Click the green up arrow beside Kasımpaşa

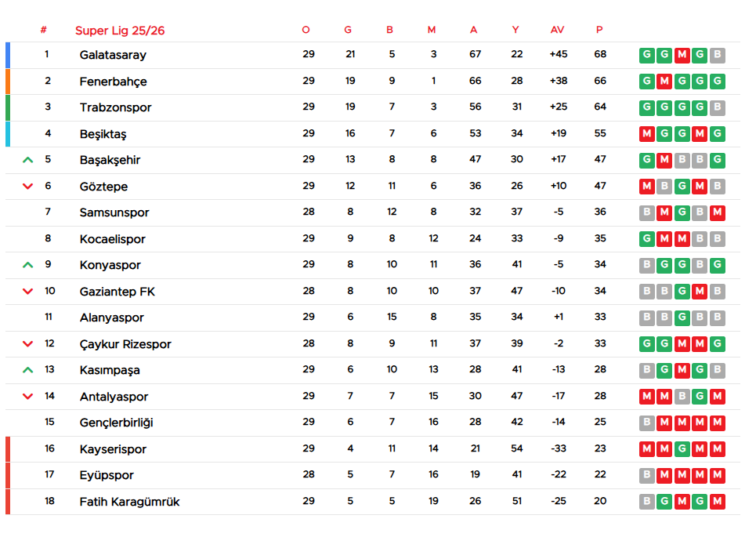click(28, 370)
